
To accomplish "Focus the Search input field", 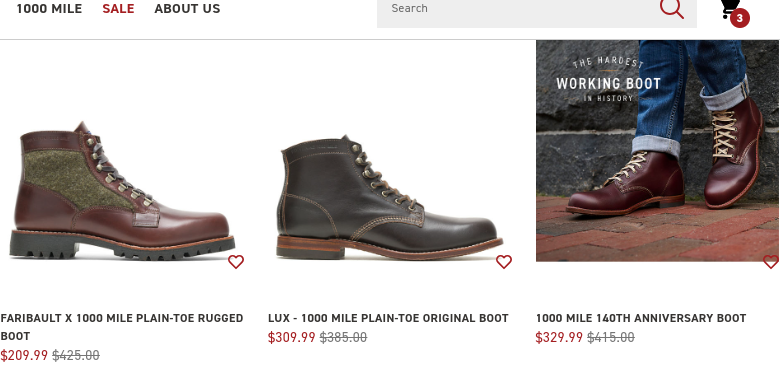I will (x=517, y=10).
